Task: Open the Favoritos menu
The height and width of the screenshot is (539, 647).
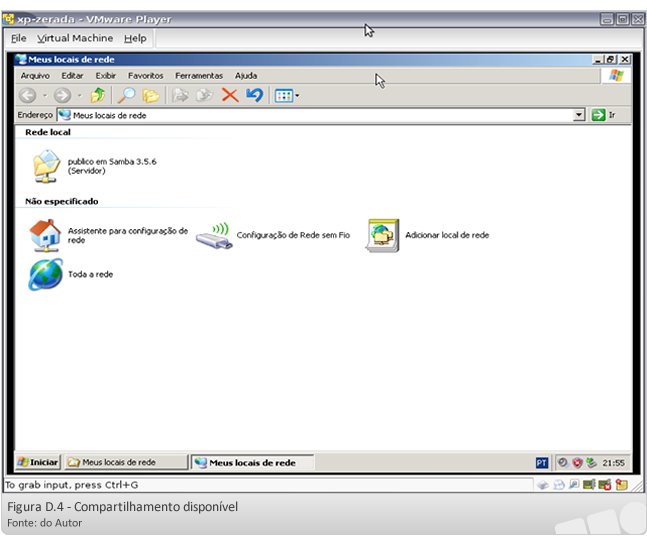Action: [146, 76]
